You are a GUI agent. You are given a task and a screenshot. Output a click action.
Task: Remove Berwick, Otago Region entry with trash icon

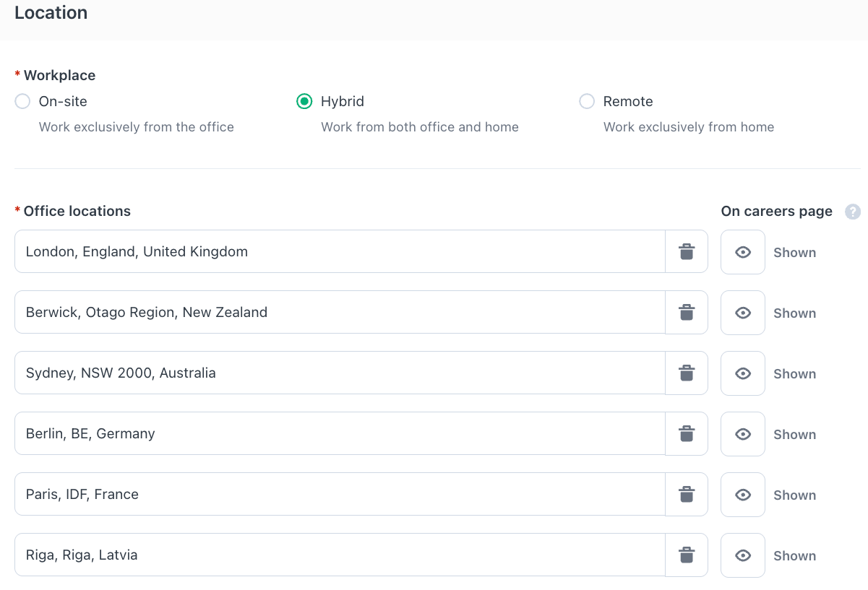point(686,312)
